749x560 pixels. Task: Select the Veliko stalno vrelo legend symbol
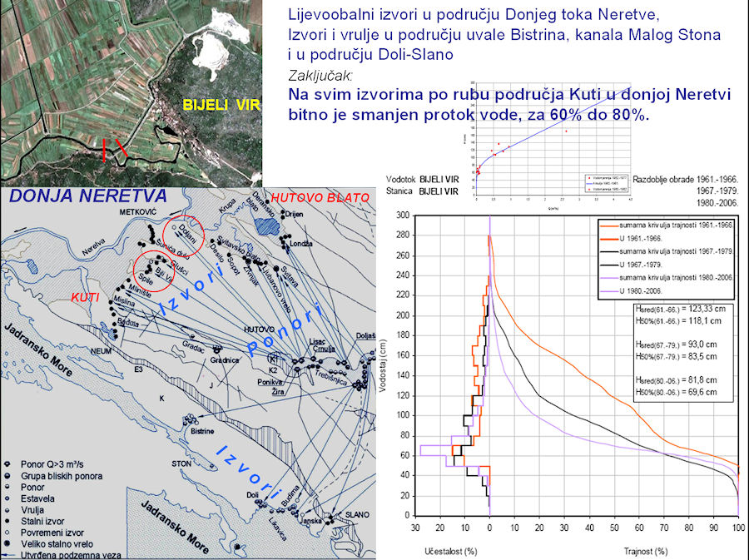pos(8,544)
